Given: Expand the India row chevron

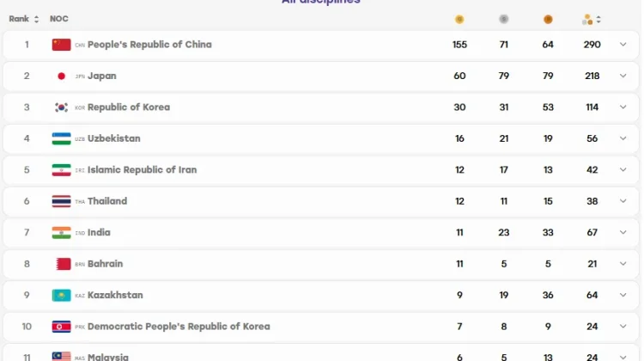Looking at the screenshot, I should tap(623, 233).
